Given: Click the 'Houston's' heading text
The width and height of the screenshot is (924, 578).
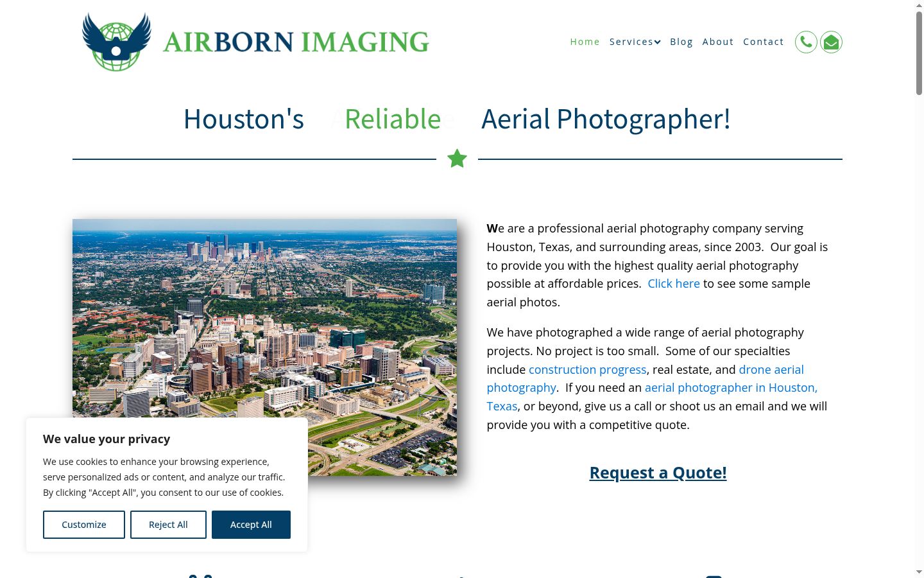Looking at the screenshot, I should click(244, 119).
